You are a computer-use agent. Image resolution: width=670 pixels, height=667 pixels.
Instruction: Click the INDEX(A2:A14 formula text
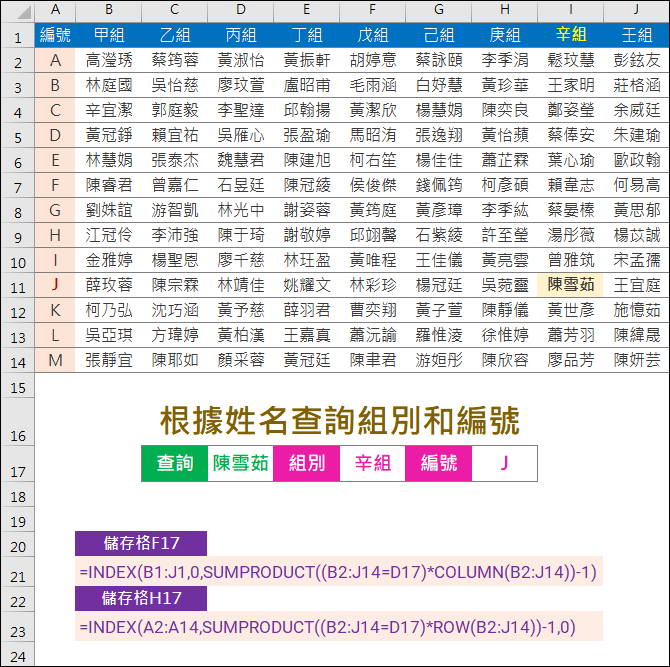coord(327,627)
